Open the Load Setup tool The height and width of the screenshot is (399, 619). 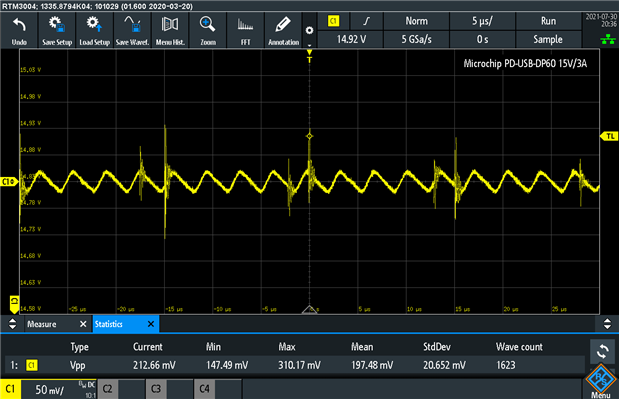tap(94, 30)
